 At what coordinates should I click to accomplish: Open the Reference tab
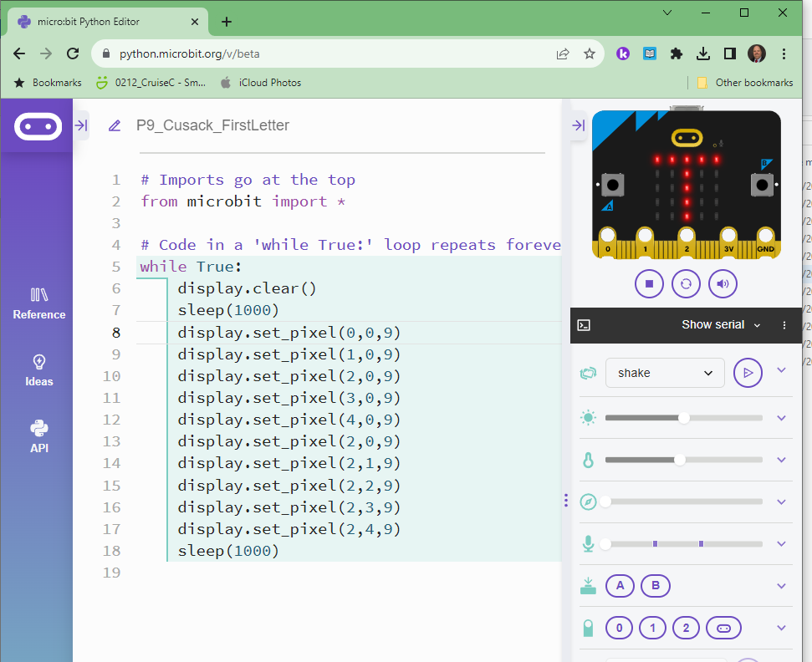coord(38,304)
